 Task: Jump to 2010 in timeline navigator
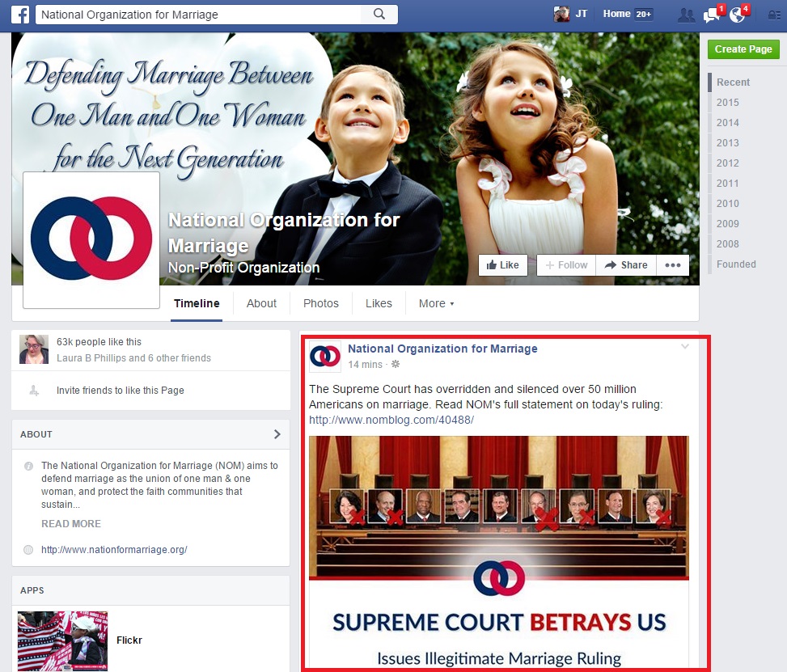coord(727,203)
